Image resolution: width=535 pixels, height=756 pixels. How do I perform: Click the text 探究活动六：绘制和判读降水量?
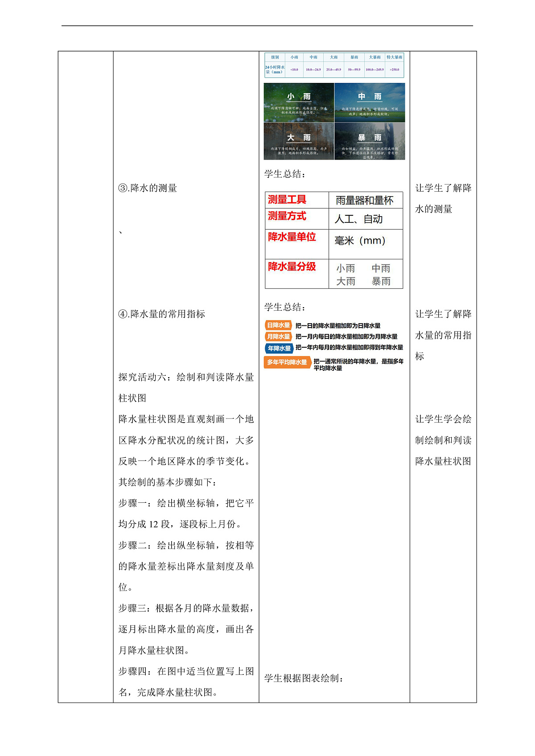(186, 377)
